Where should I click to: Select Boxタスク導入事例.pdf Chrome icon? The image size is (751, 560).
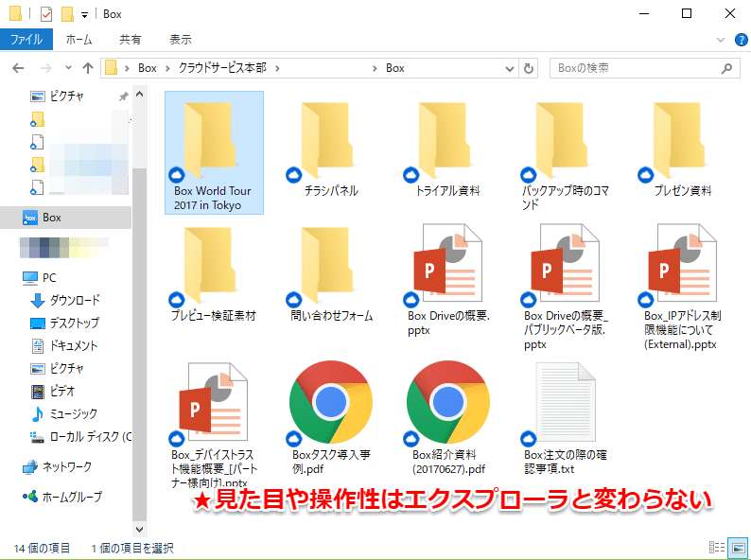pyautogui.click(x=331, y=402)
